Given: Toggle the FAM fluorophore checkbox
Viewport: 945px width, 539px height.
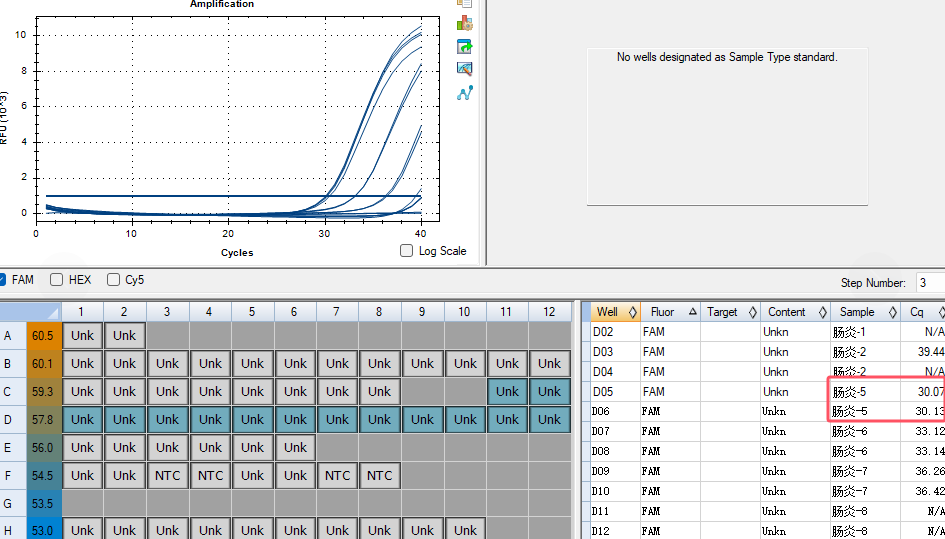Looking at the screenshot, I should [x=2, y=280].
